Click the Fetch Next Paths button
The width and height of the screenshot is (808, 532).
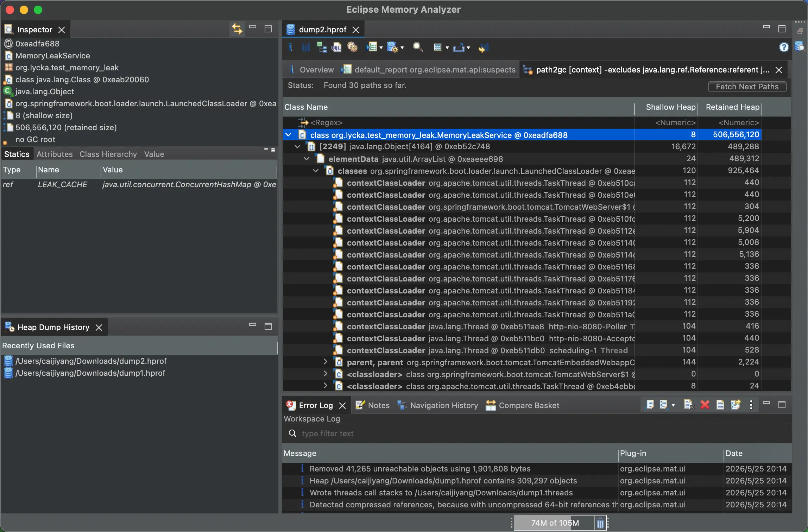747,87
